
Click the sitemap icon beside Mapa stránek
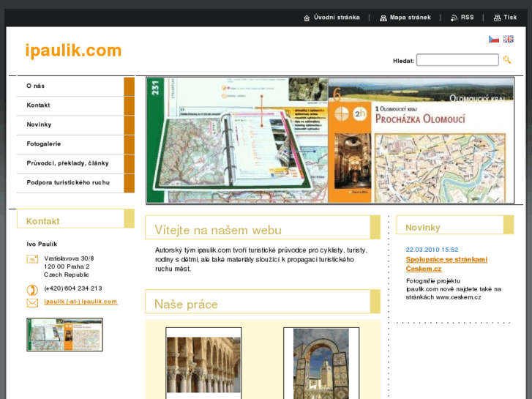383,18
